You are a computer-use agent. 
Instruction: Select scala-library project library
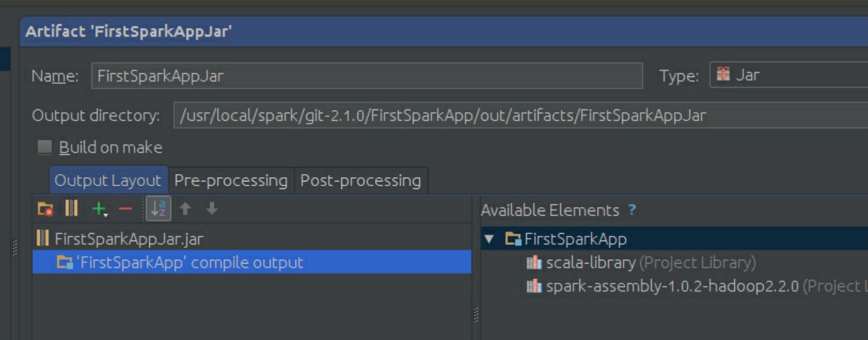click(591, 263)
